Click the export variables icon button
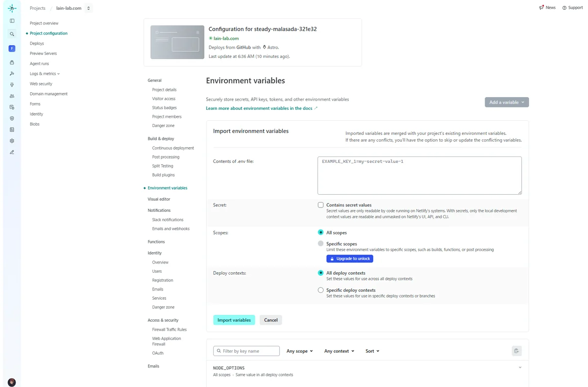Viewport: 588px width, 387px height. 516,351
